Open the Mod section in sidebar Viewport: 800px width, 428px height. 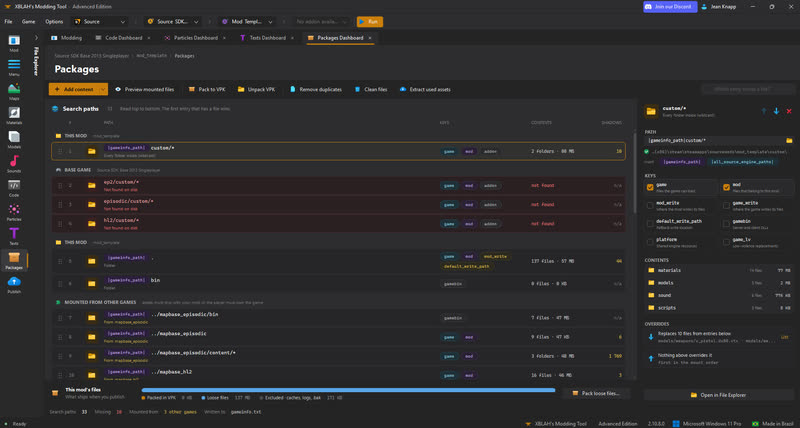click(x=14, y=43)
